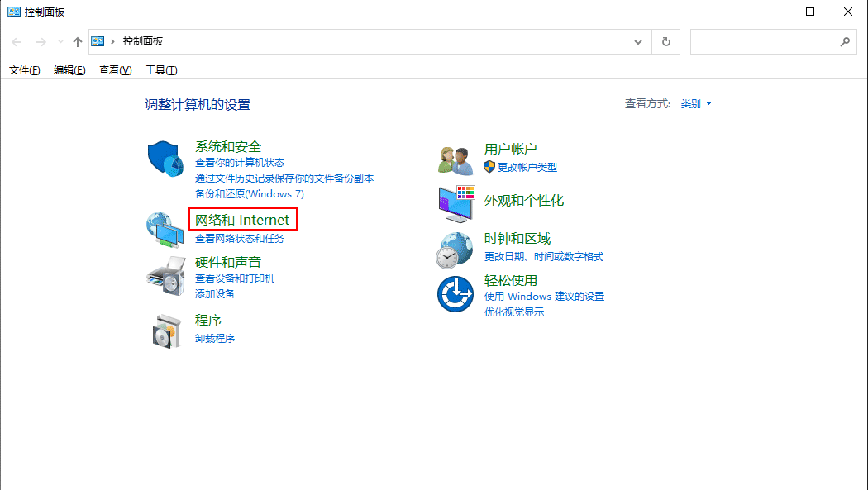Click the 卸载程序 link
This screenshot has height=490, width=868.
215,338
